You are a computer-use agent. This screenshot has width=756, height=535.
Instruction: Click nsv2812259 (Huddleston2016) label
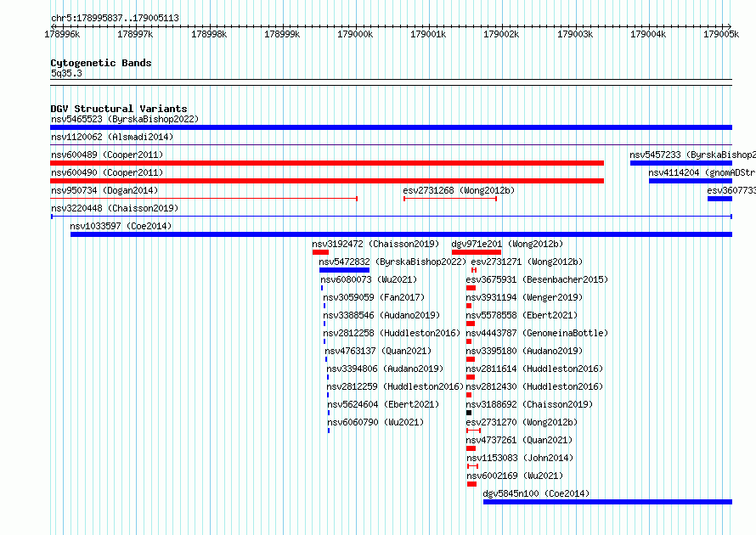click(x=395, y=386)
